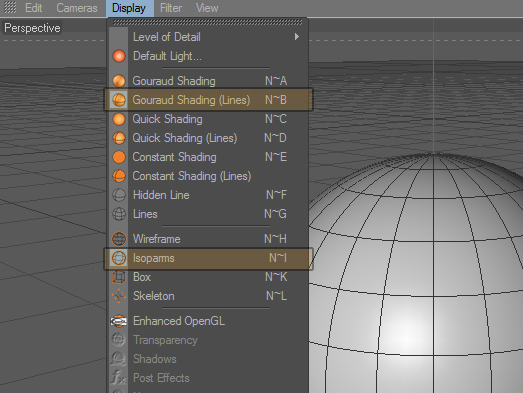Screen dimensions: 523x393
Task: Toggle Post Effects option
Action: [x=207, y=378]
